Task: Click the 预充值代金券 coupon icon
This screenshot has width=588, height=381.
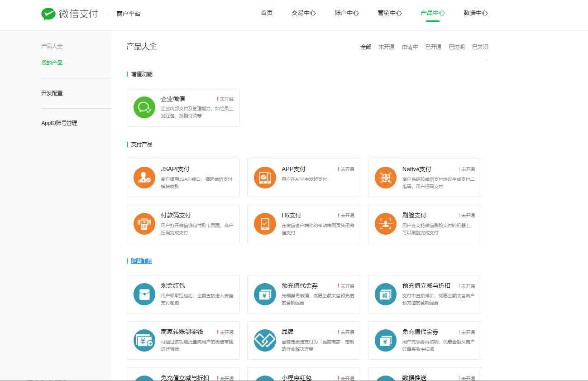Action: point(265,294)
